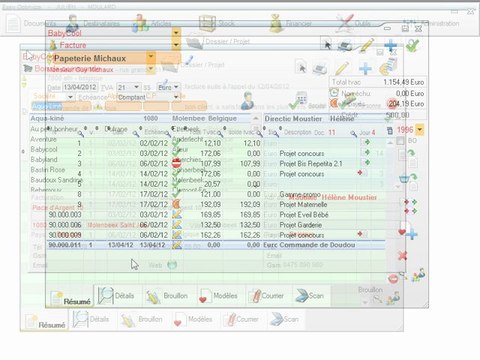The width and height of the screenshot is (480, 360).
Task: Click the heart document with plus icon
Action: [x=407, y=231]
